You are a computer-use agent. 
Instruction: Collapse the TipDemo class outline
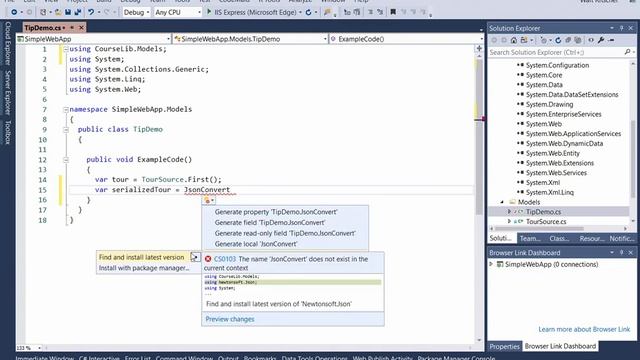point(65,129)
